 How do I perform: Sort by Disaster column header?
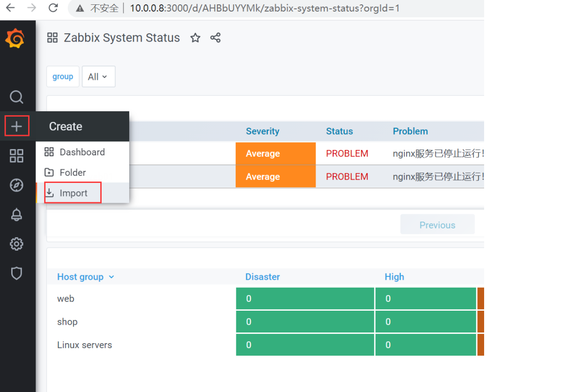coord(262,277)
